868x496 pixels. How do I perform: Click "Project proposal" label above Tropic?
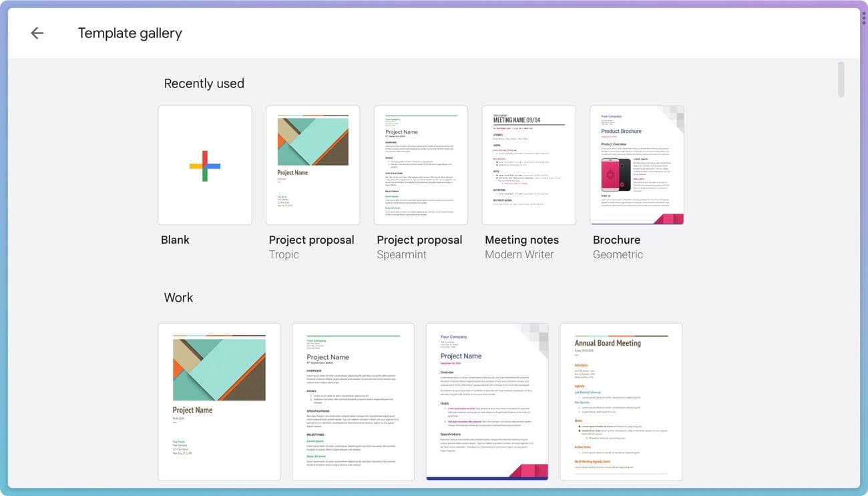click(x=311, y=240)
